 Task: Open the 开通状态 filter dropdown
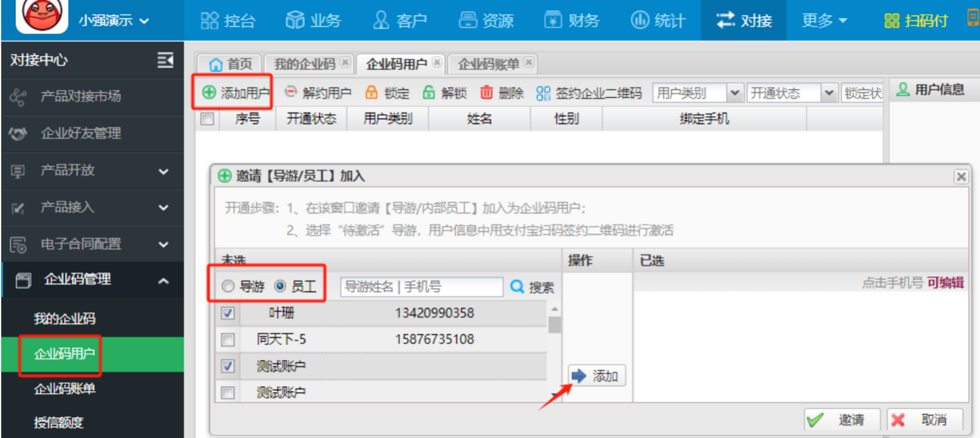click(791, 93)
